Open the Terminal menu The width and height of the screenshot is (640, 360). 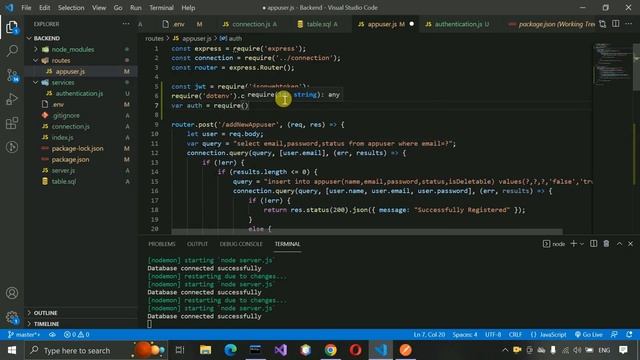pos(161,8)
